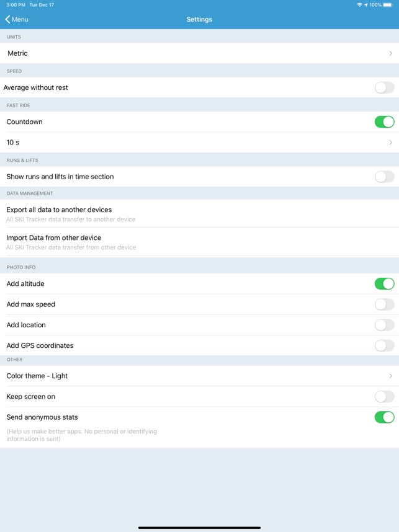The height and width of the screenshot is (532, 399).
Task: Tap the Wi-Fi status icon
Action: 359,5
